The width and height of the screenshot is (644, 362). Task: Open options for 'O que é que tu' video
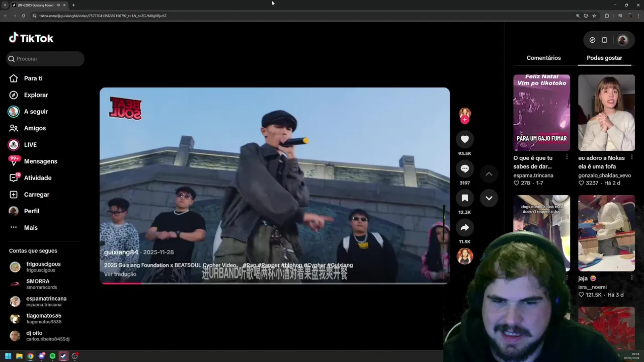click(567, 157)
